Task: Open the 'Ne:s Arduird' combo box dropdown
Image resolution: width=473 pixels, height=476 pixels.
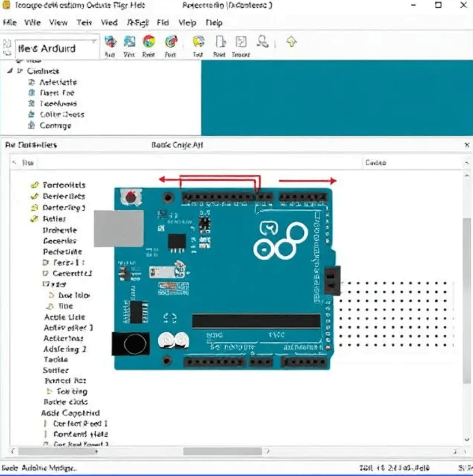Action: pos(94,42)
